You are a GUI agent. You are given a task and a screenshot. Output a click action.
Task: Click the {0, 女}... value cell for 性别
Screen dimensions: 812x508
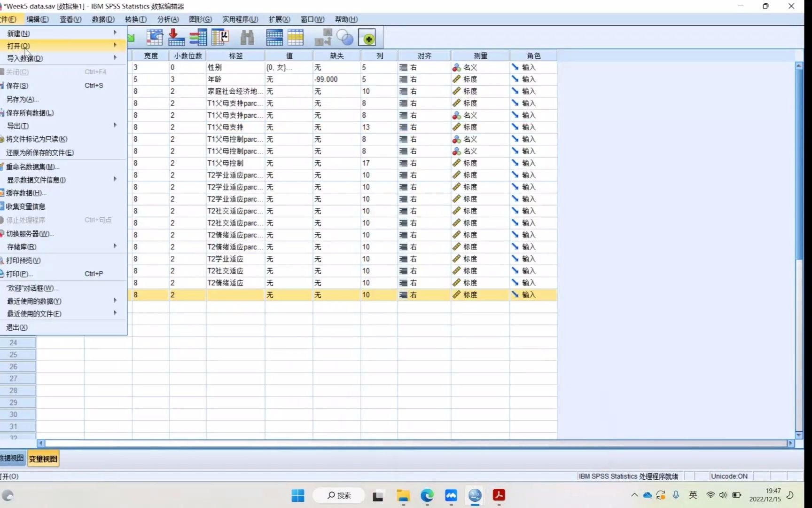coord(289,67)
